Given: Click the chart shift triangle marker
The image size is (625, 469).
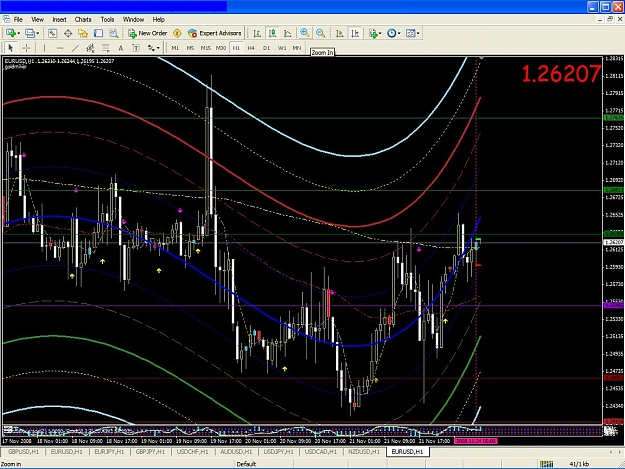Looking at the screenshot, I should (x=482, y=59).
